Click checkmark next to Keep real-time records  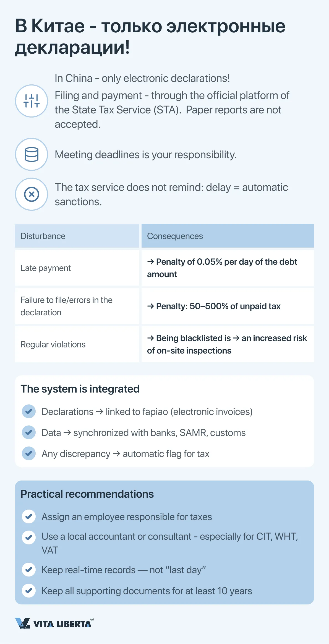coord(29,570)
